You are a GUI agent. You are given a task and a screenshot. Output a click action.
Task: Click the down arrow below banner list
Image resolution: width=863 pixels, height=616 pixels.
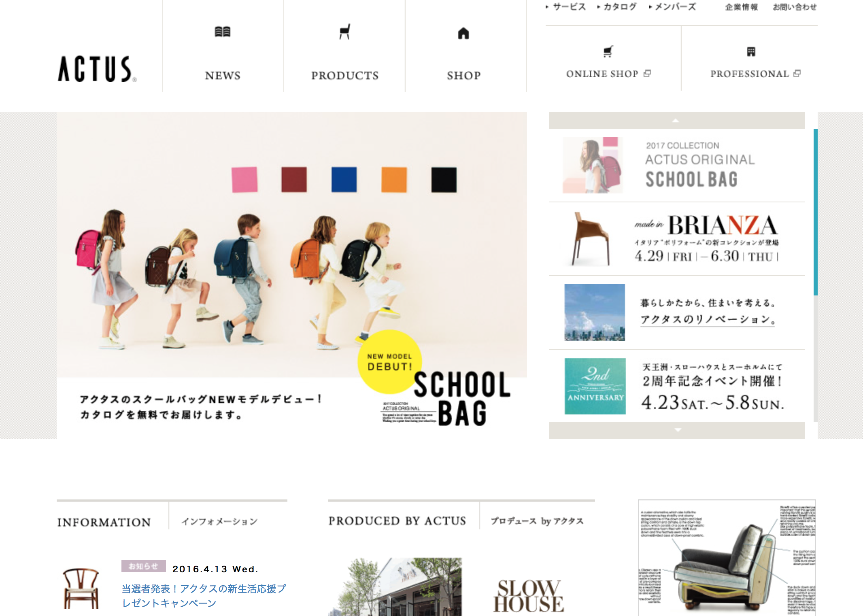(x=676, y=430)
